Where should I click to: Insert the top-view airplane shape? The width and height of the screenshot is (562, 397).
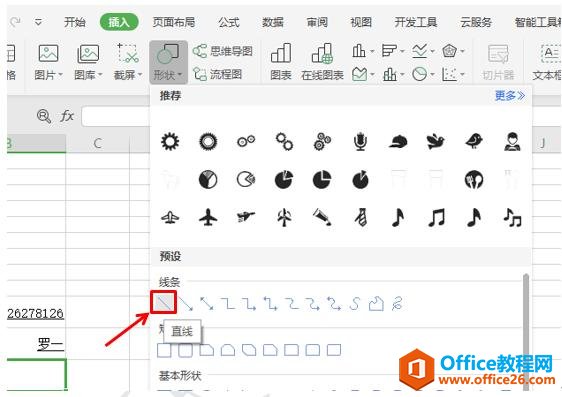coord(208,217)
